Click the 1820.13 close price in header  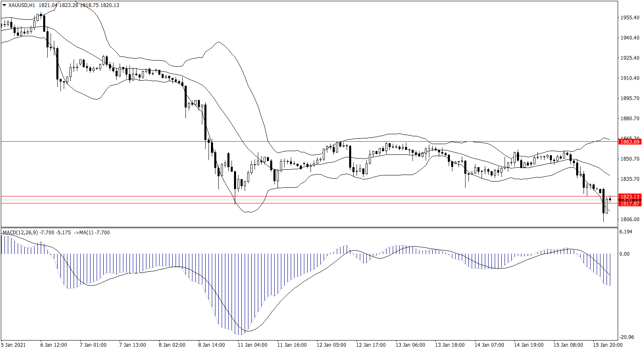(x=110, y=5)
